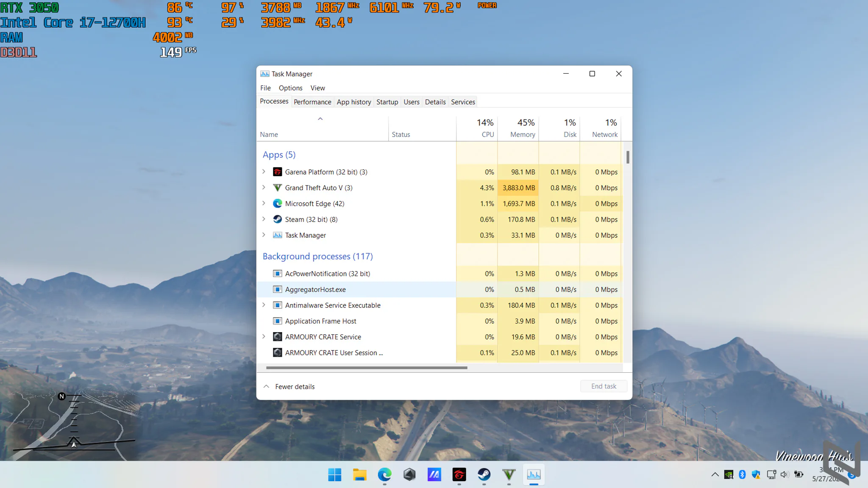Open the View menu
This screenshot has width=868, height=488.
click(x=317, y=88)
